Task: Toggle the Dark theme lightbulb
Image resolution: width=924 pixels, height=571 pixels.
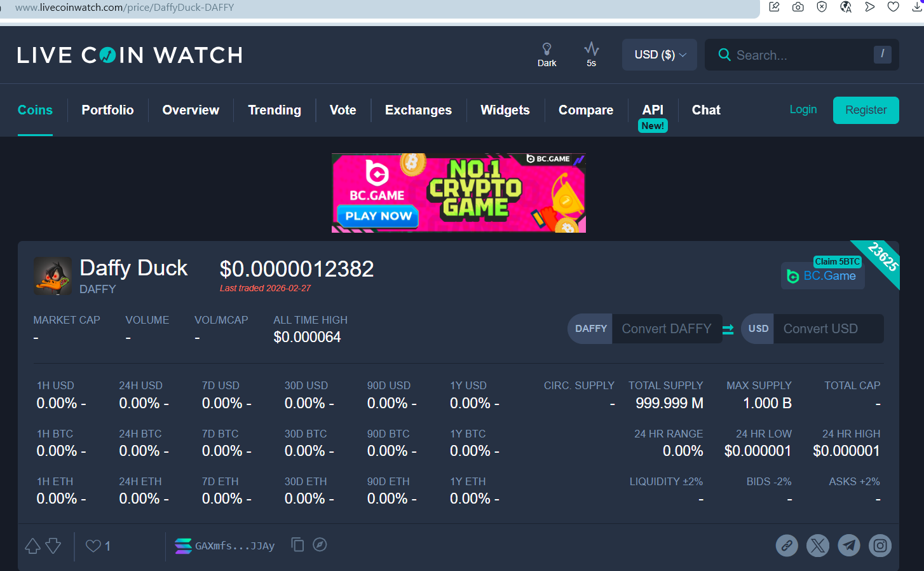Action: tap(547, 55)
